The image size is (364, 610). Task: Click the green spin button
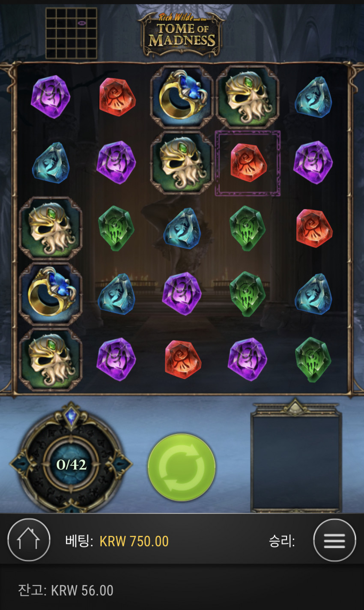tap(182, 467)
